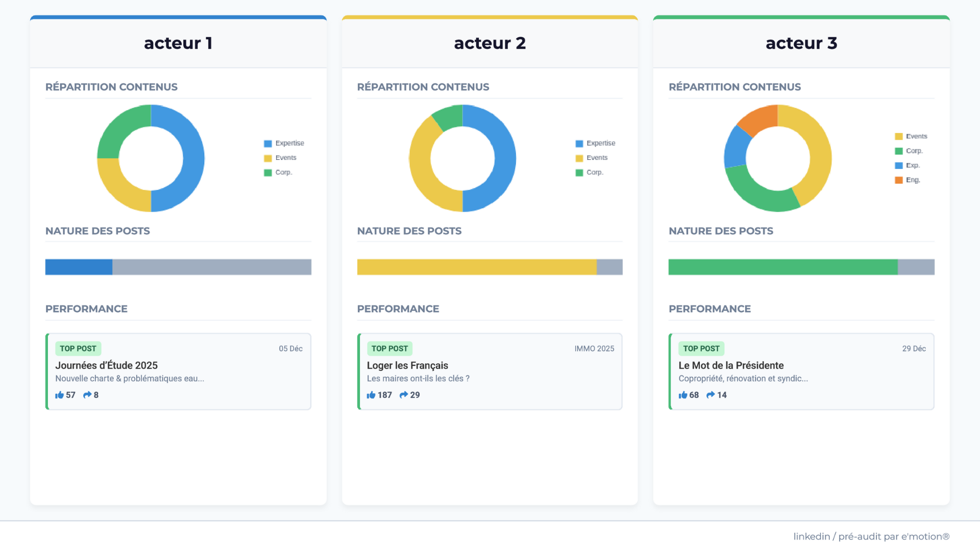Click the green segment of acteur 3 posts bar
This screenshot has width=980, height=551.
tap(782, 267)
